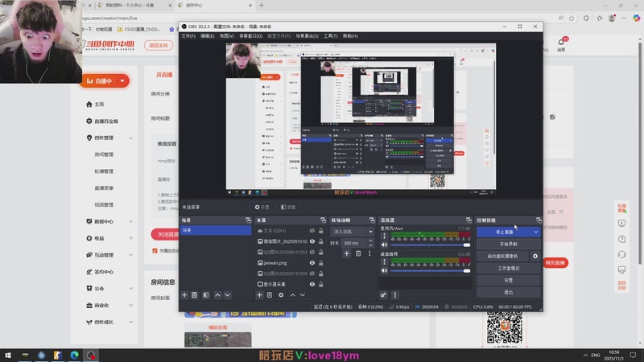The width and height of the screenshot is (644, 362).
Task: Open the 淡入淡出 transition dropdown
Action: click(353, 232)
